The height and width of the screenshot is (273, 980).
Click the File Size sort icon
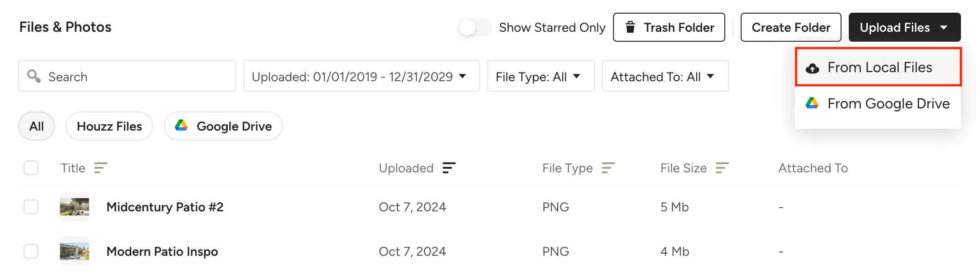pyautogui.click(x=722, y=168)
